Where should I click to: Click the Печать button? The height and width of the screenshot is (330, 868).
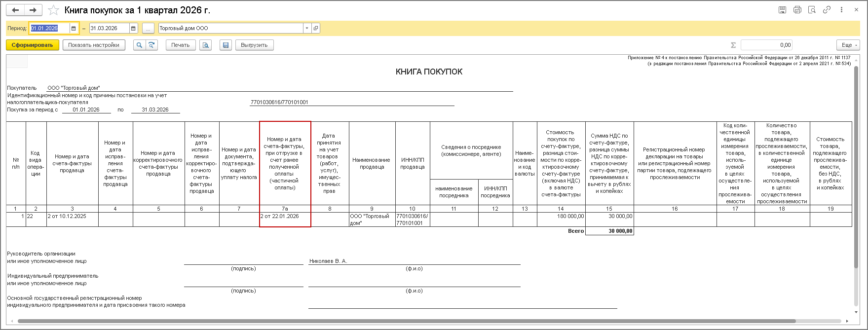(x=181, y=45)
